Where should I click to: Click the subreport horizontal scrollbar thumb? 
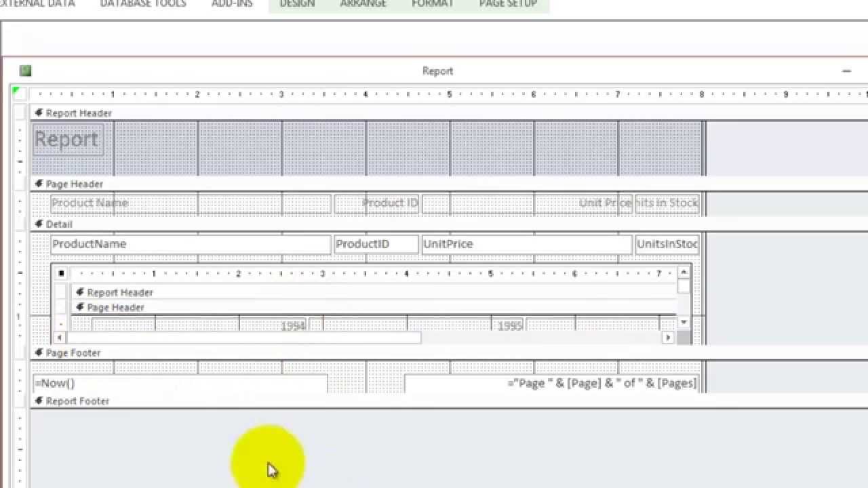click(x=243, y=337)
